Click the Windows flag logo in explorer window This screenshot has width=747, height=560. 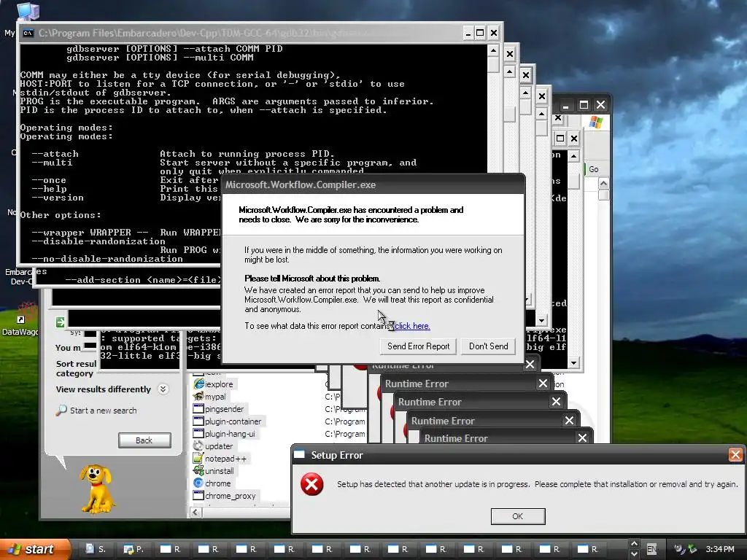click(x=595, y=122)
